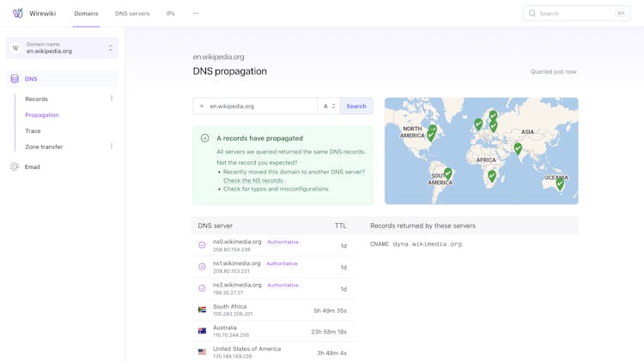Screen dimensions: 644x362
Task: Switch to the DNS servers tab
Action: tap(132, 14)
